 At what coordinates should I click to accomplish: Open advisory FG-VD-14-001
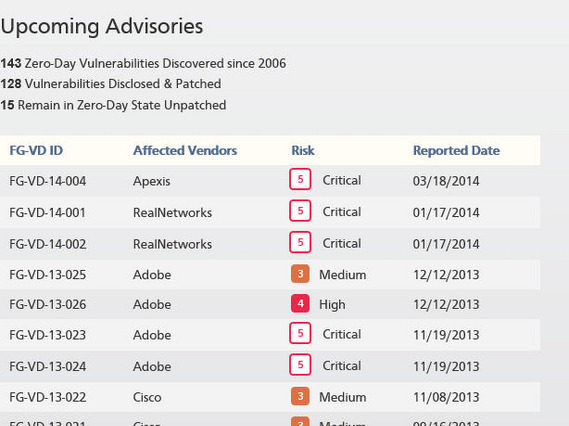point(48,213)
